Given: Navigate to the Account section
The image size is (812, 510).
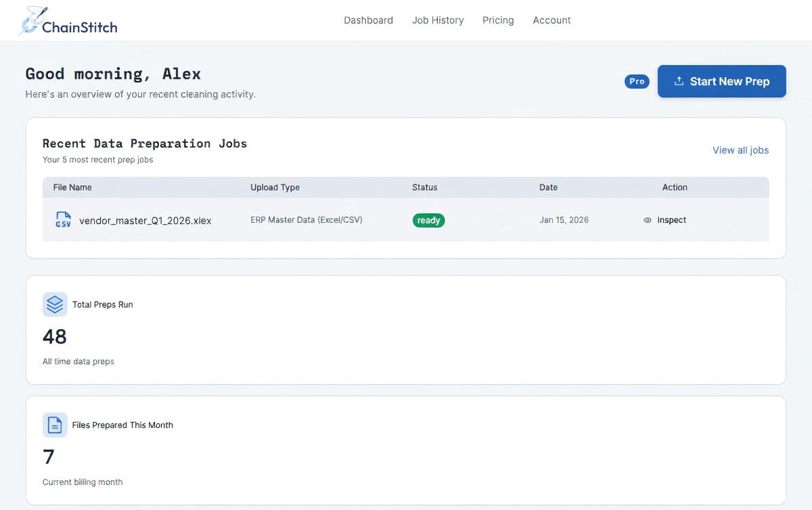Looking at the screenshot, I should 551,20.
